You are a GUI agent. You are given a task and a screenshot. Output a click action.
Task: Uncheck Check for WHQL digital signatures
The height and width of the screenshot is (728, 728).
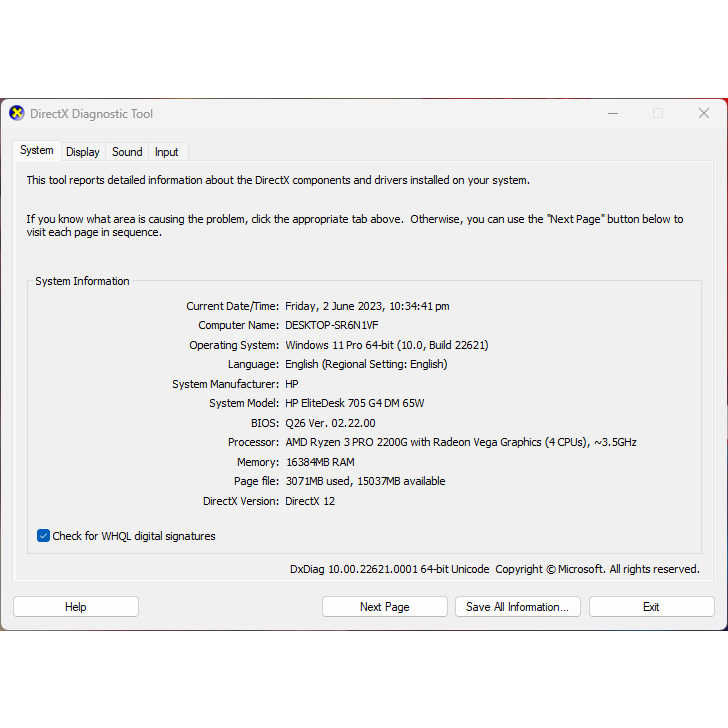tap(43, 536)
